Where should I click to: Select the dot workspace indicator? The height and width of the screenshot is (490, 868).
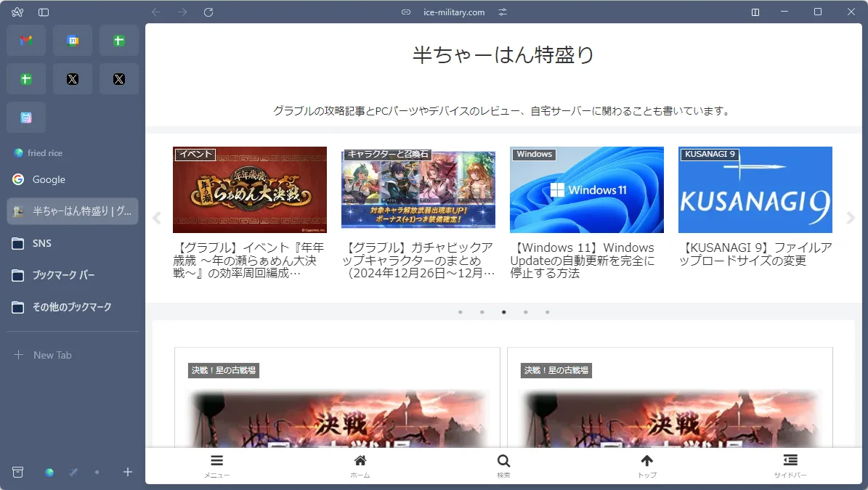click(97, 473)
